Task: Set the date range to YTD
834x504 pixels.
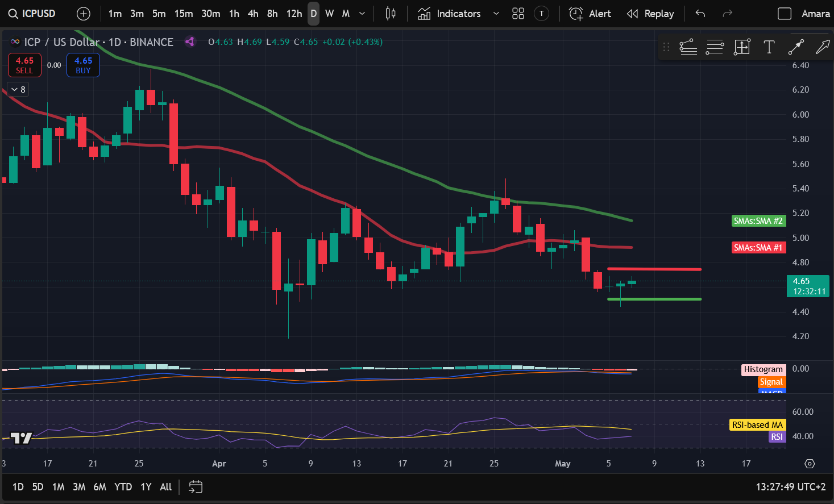Action: 123,487
